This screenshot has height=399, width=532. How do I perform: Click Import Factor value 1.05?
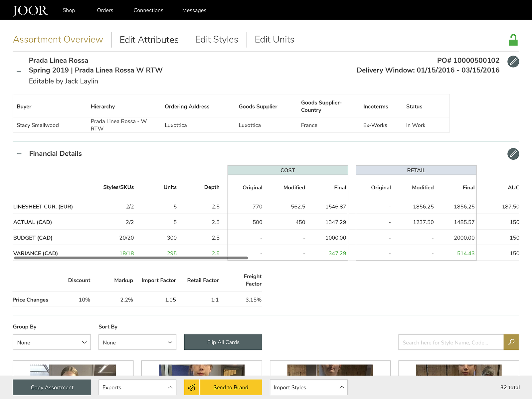[x=170, y=299]
